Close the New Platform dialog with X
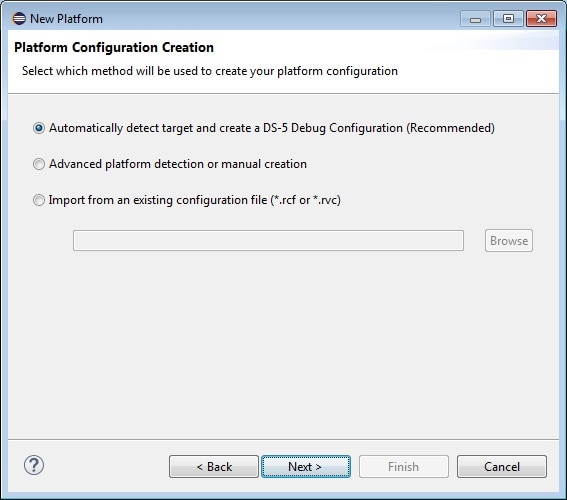The height and width of the screenshot is (500, 567). point(541,19)
